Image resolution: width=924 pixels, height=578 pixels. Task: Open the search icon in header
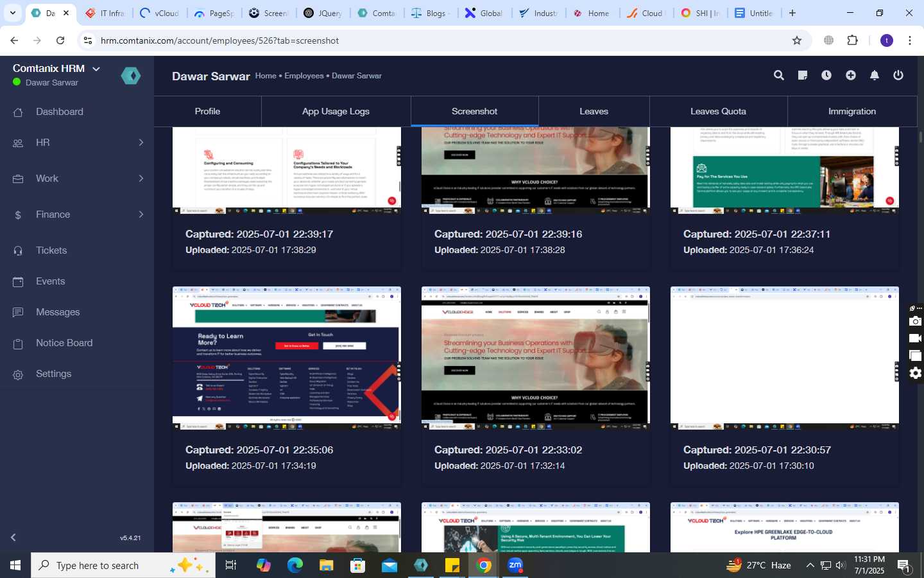[x=779, y=75]
